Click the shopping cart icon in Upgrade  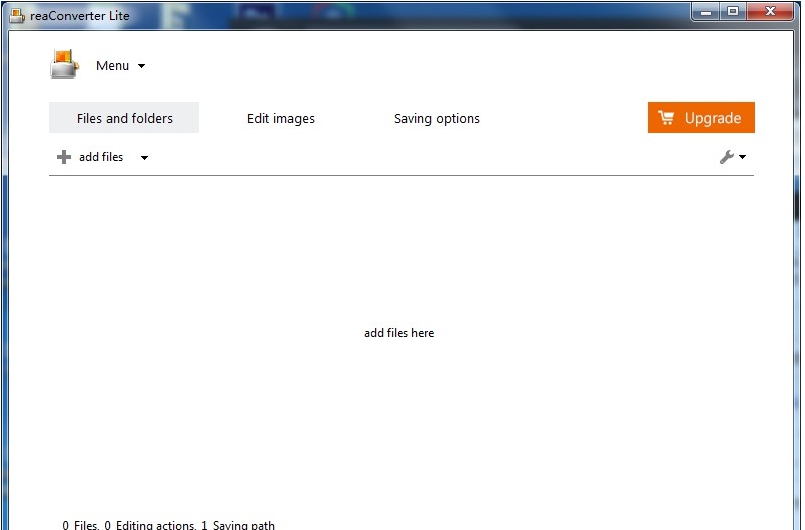[666, 118]
